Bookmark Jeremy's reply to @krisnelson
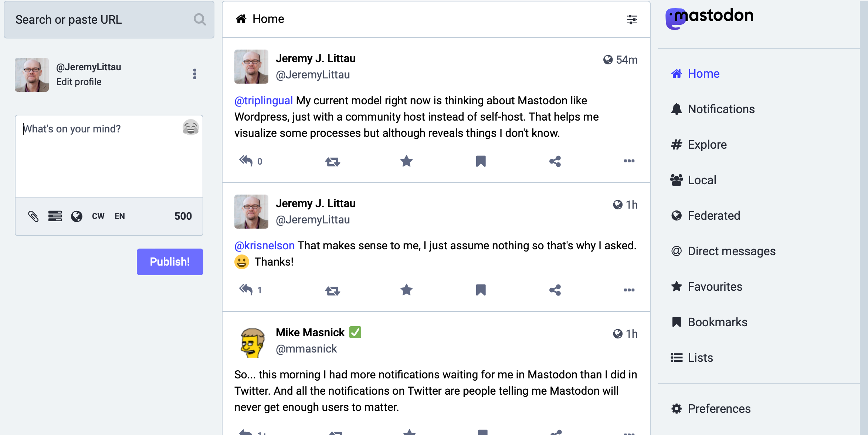 coord(481,290)
